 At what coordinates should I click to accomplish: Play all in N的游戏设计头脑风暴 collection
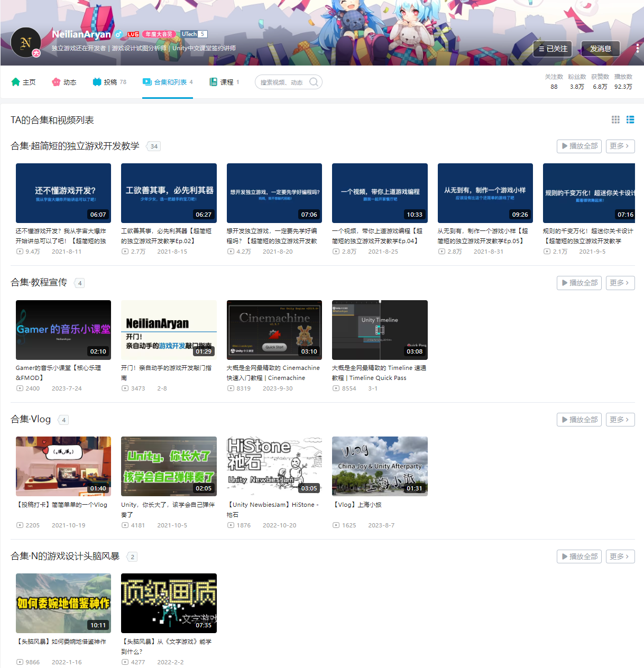pos(579,556)
